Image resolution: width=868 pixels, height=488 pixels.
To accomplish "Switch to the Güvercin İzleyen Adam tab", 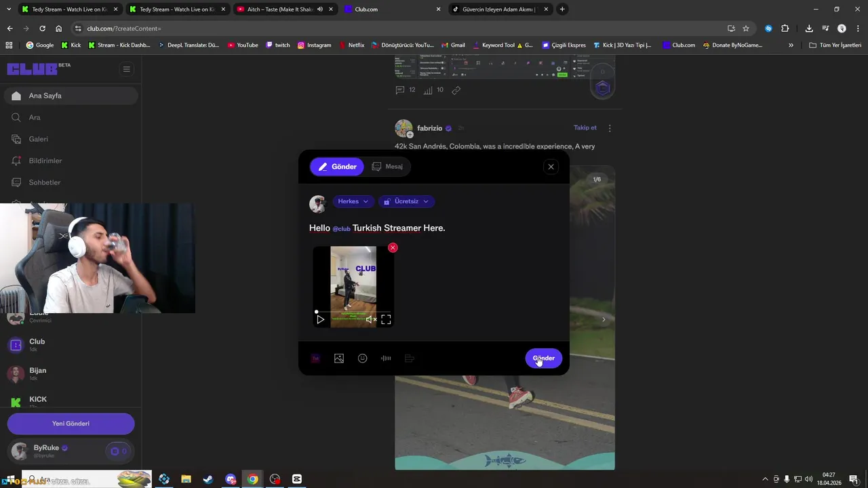I will [500, 9].
